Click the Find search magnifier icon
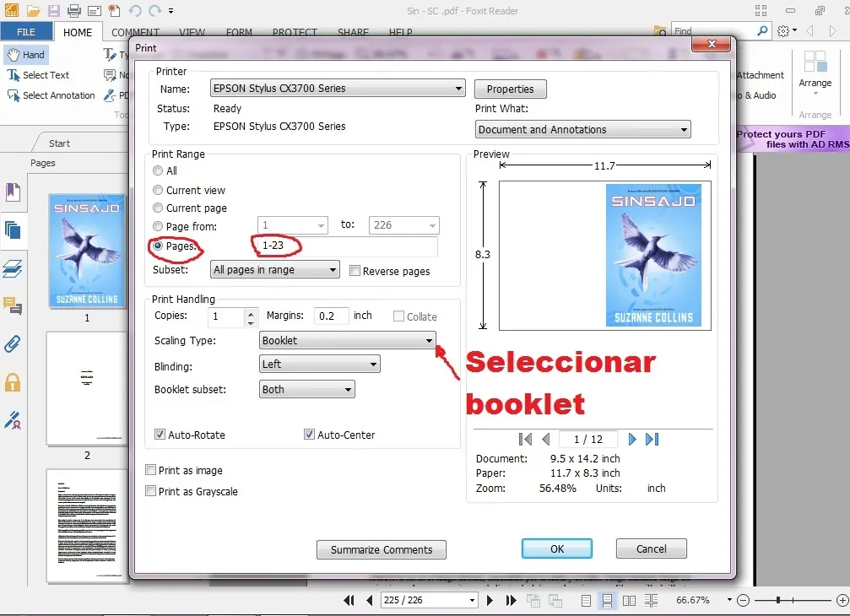850x616 pixels. [x=762, y=31]
